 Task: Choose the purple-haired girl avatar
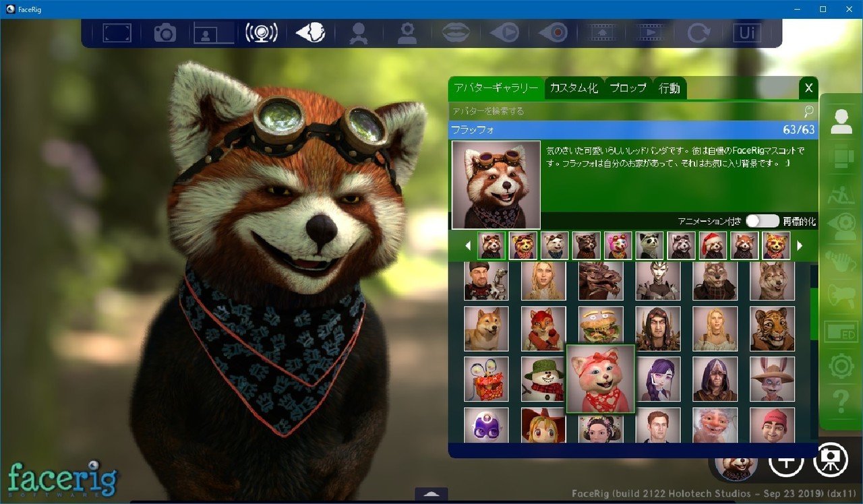pos(658,379)
